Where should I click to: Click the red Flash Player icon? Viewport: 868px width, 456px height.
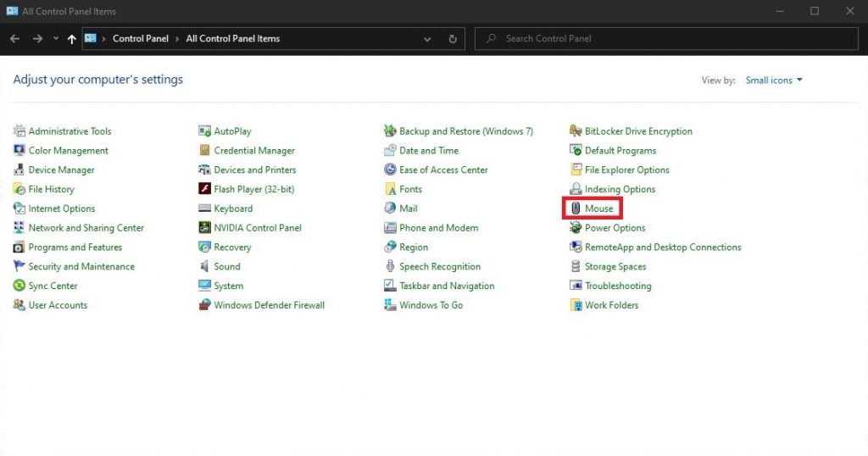coord(205,189)
